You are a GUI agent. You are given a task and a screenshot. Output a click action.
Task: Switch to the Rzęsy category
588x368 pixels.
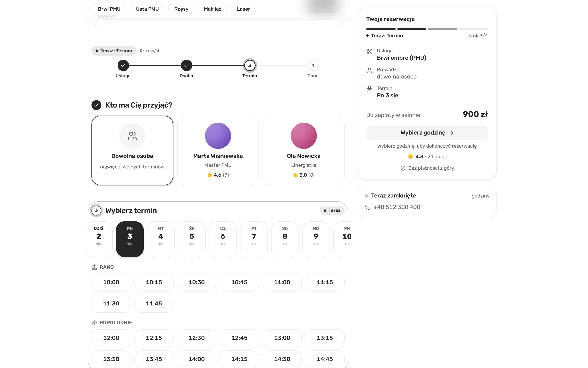[181, 9]
